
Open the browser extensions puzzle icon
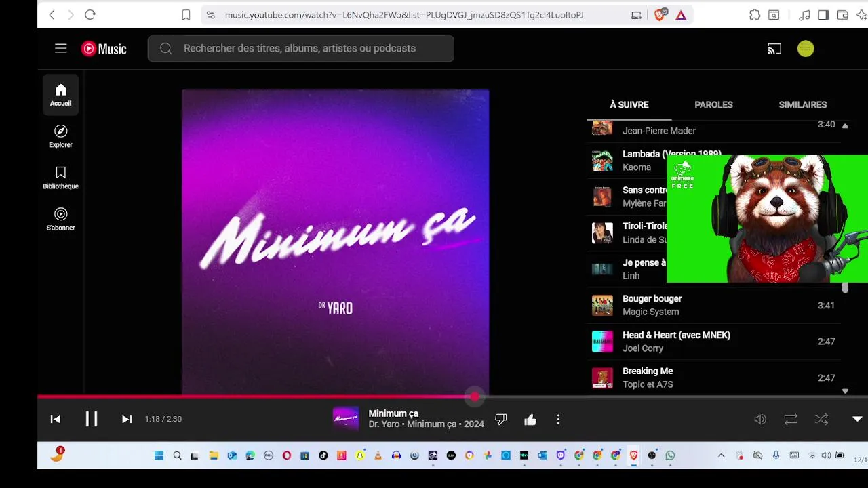755,15
